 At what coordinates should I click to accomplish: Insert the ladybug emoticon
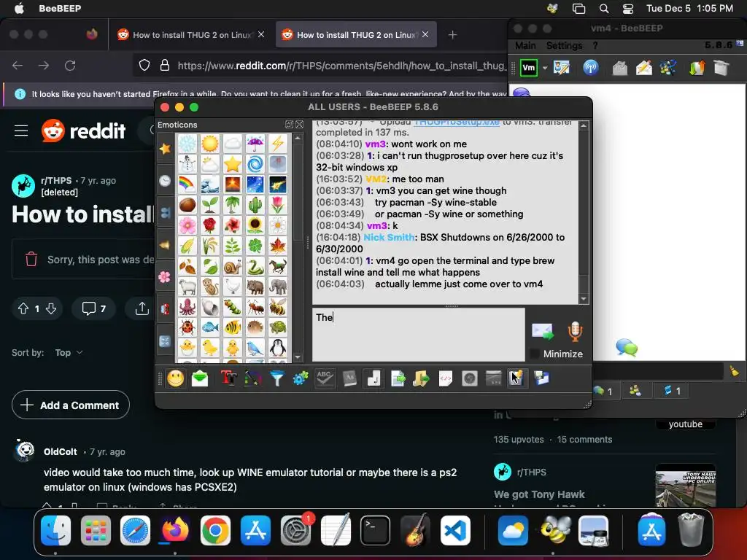[x=187, y=327]
